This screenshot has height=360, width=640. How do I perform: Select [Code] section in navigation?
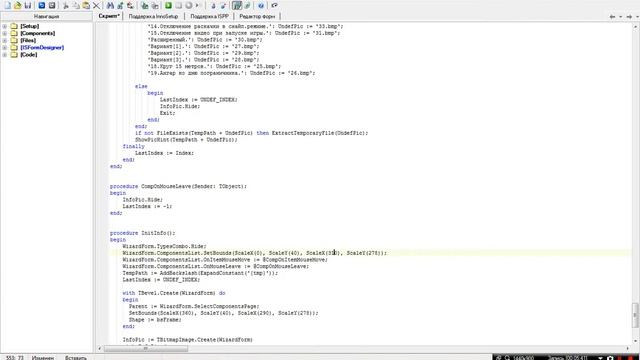click(29, 54)
